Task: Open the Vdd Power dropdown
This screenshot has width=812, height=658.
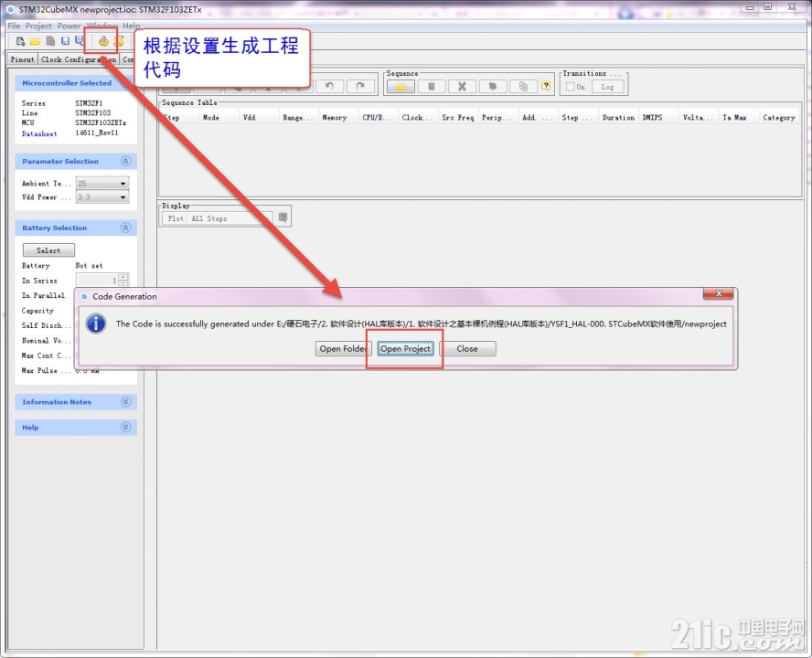Action: [x=102, y=196]
